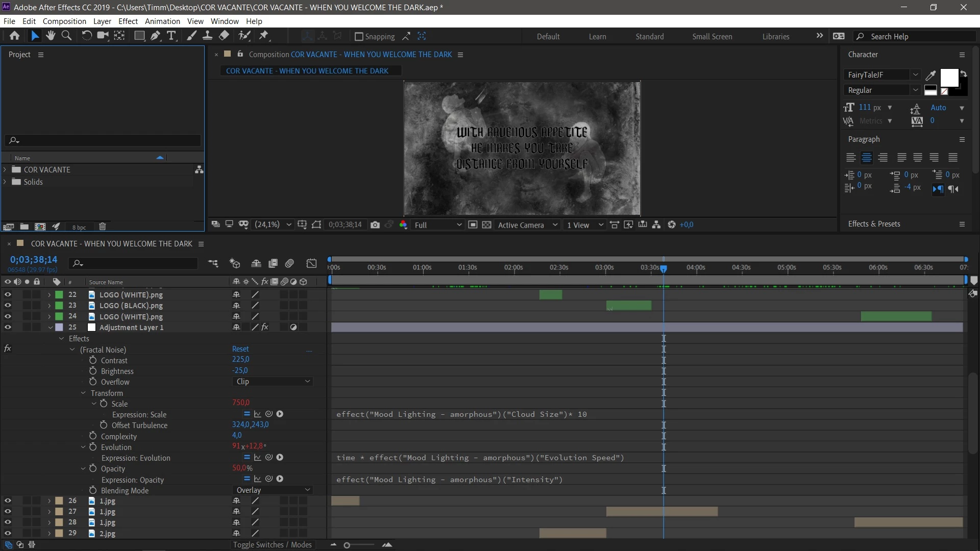Toggle visibility of layer 26 1.jpg
The image size is (980, 551).
point(8,501)
